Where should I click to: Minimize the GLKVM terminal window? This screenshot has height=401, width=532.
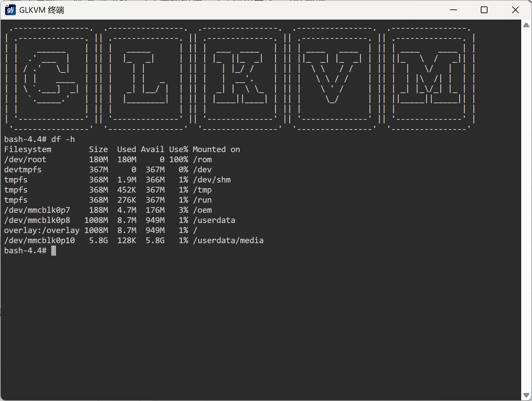click(453, 10)
